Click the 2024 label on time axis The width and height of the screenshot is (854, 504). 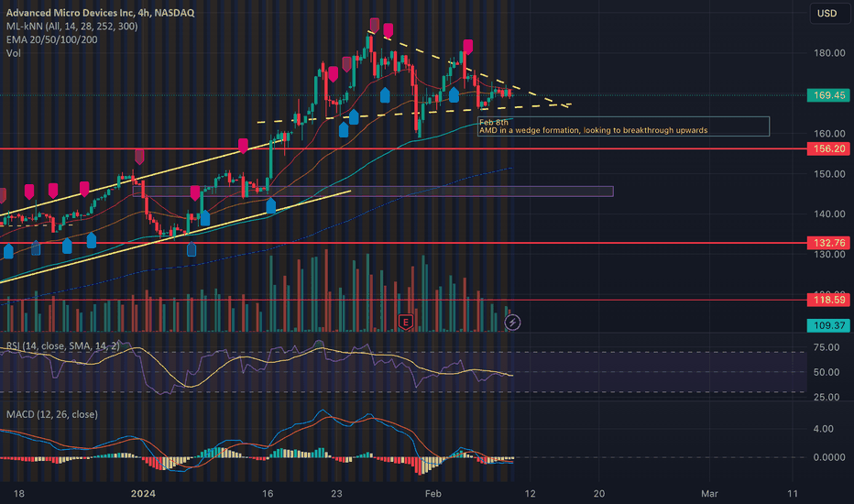point(143,494)
